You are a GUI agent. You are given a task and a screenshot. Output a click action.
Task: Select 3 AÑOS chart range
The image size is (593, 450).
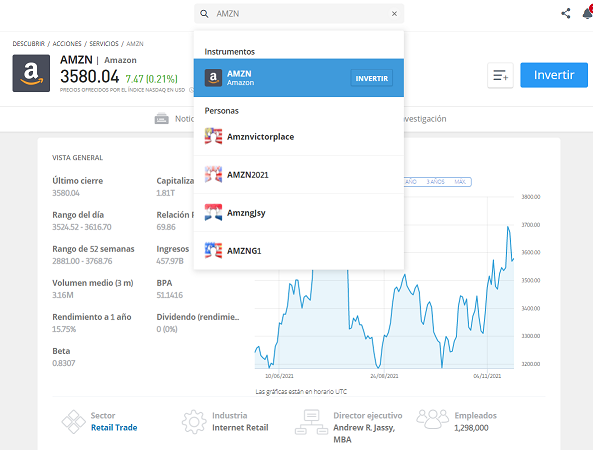(x=435, y=182)
